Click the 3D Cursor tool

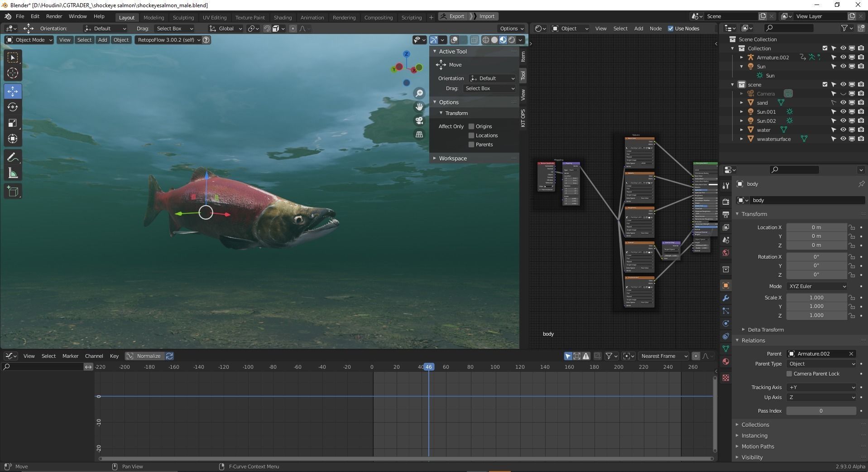tap(13, 73)
